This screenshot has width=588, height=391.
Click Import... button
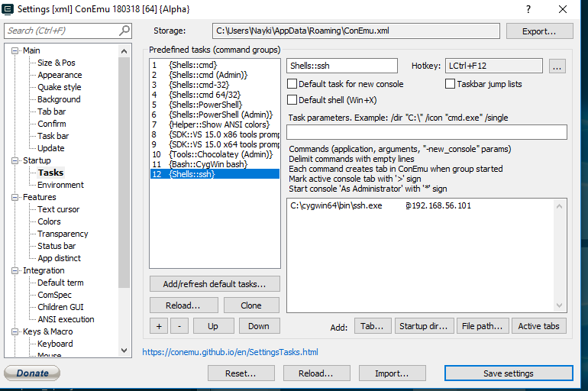[392, 373]
